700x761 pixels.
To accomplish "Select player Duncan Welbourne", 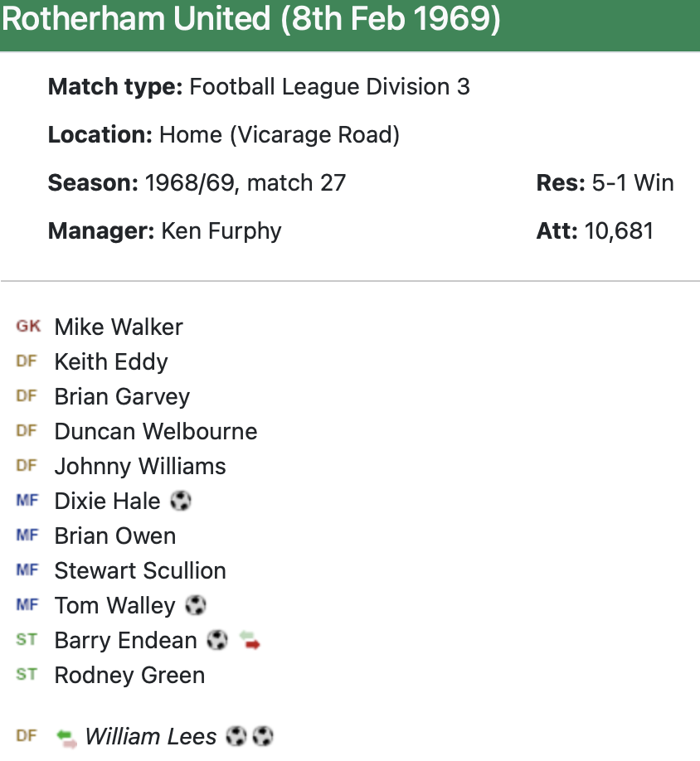I will point(156,431).
